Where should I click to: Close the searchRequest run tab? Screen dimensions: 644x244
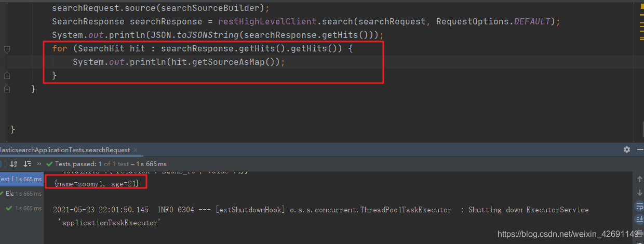[x=137, y=150]
